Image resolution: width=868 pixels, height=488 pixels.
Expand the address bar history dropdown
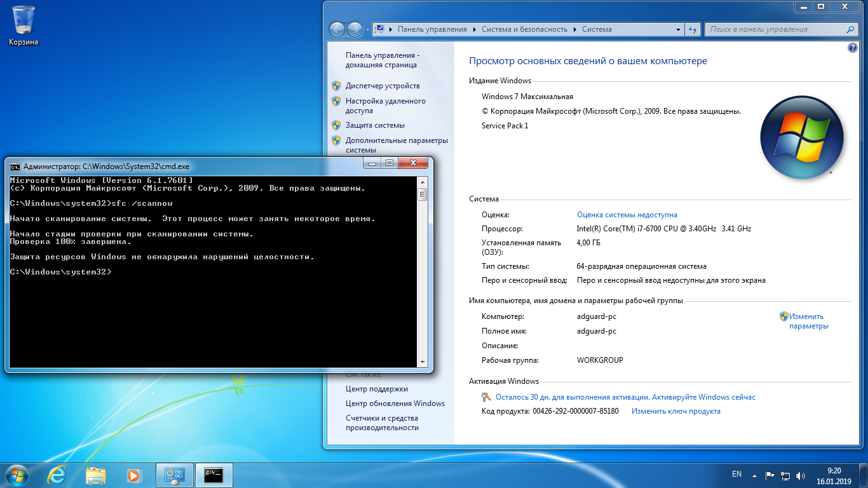point(678,29)
